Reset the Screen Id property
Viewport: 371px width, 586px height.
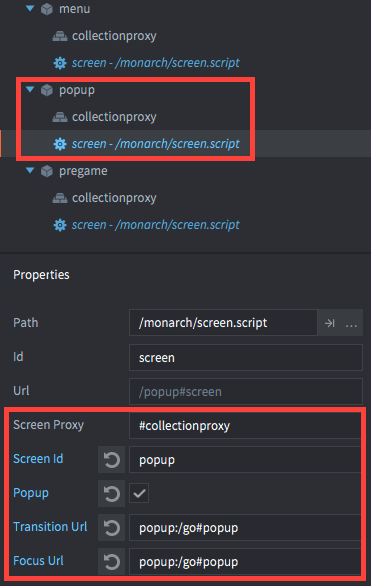[x=111, y=460]
